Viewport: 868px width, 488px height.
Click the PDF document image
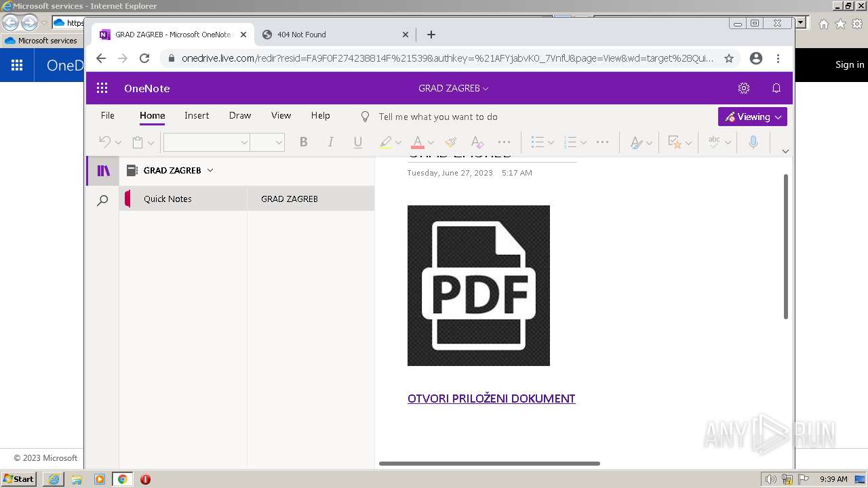[479, 285]
